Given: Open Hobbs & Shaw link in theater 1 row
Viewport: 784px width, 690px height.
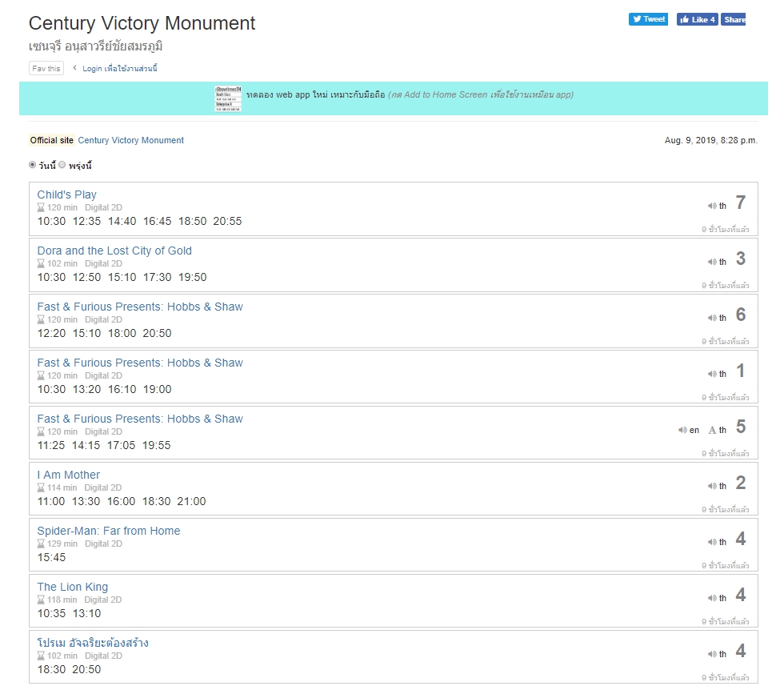Looking at the screenshot, I should [x=140, y=363].
